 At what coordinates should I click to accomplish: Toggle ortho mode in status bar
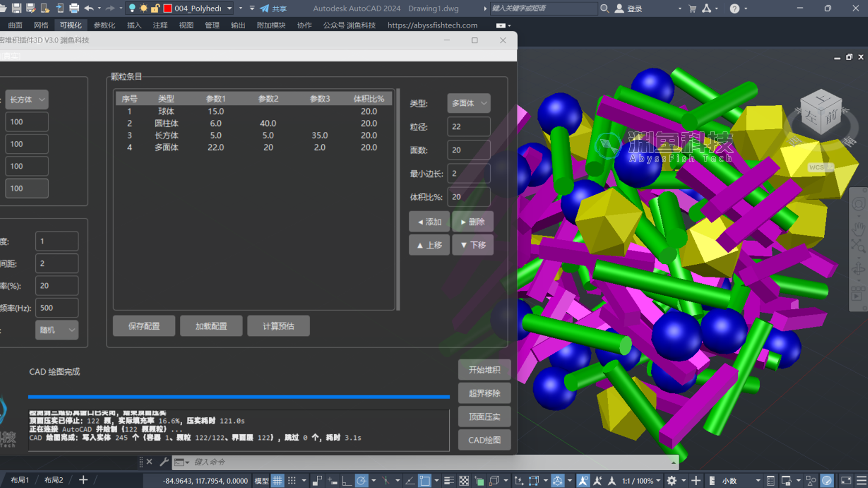click(346, 480)
